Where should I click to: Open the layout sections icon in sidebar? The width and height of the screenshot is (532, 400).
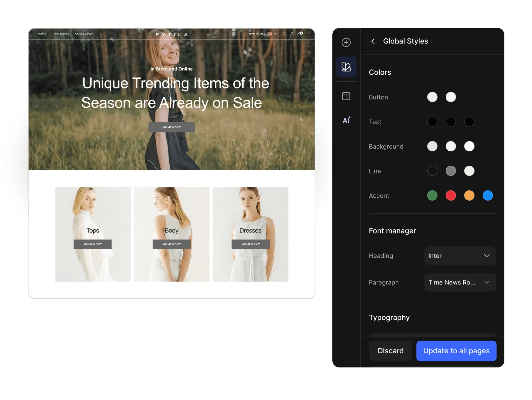346,96
